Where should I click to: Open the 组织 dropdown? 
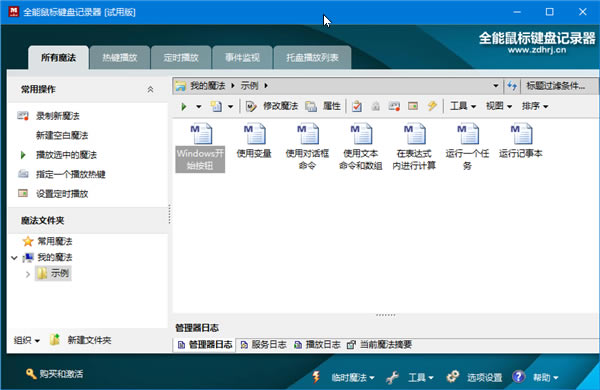[x=26, y=340]
